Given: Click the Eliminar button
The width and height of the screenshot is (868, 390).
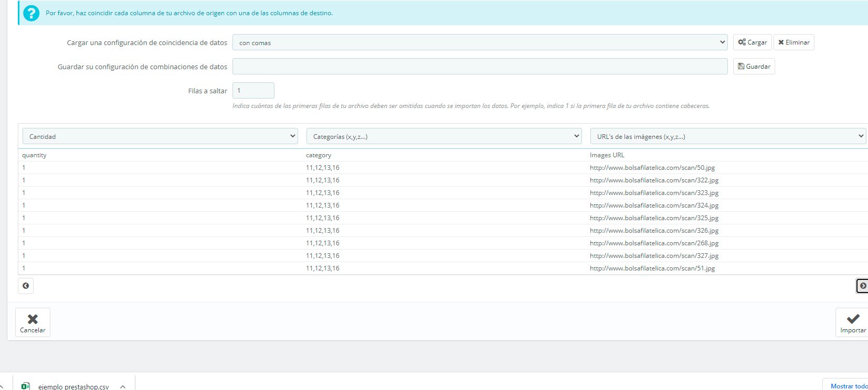Looking at the screenshot, I should [x=793, y=42].
